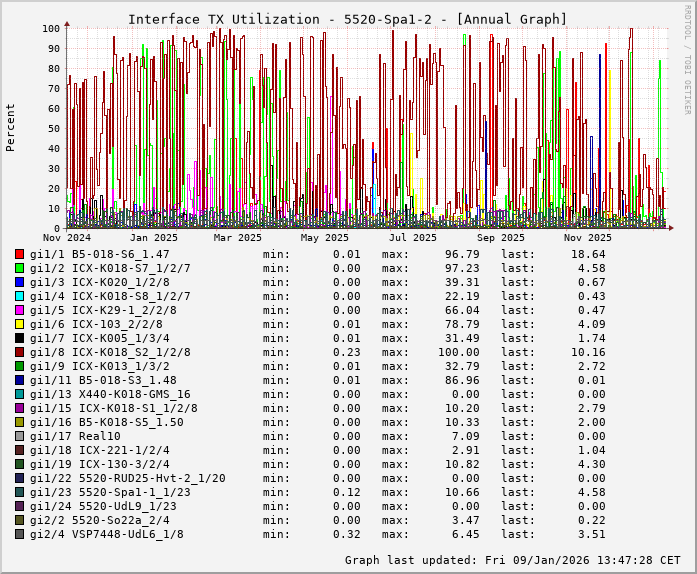Select the gi1/8 ICX-K018_S2_1/2/8 legend swatch
This screenshot has height=574, width=697.
click(20, 352)
